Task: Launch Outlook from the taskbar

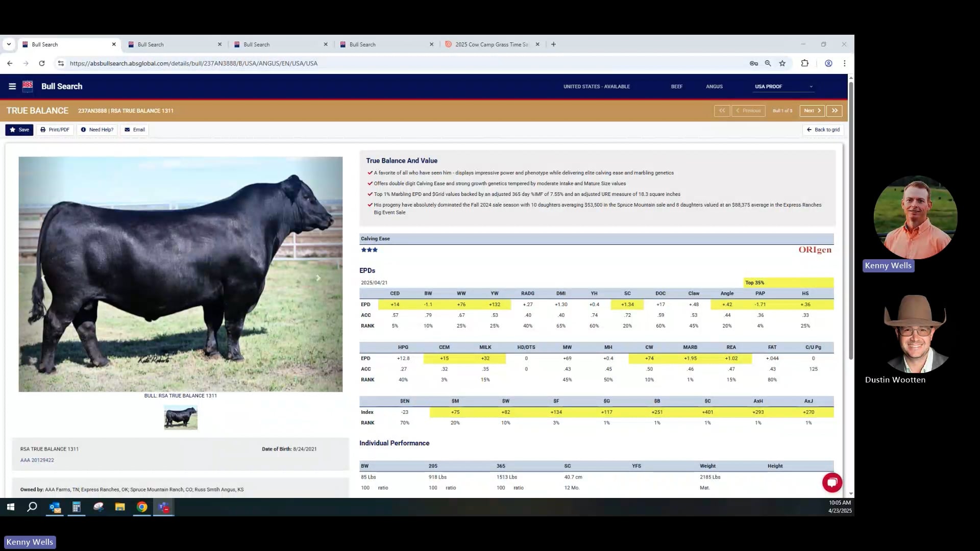Action: tap(55, 508)
